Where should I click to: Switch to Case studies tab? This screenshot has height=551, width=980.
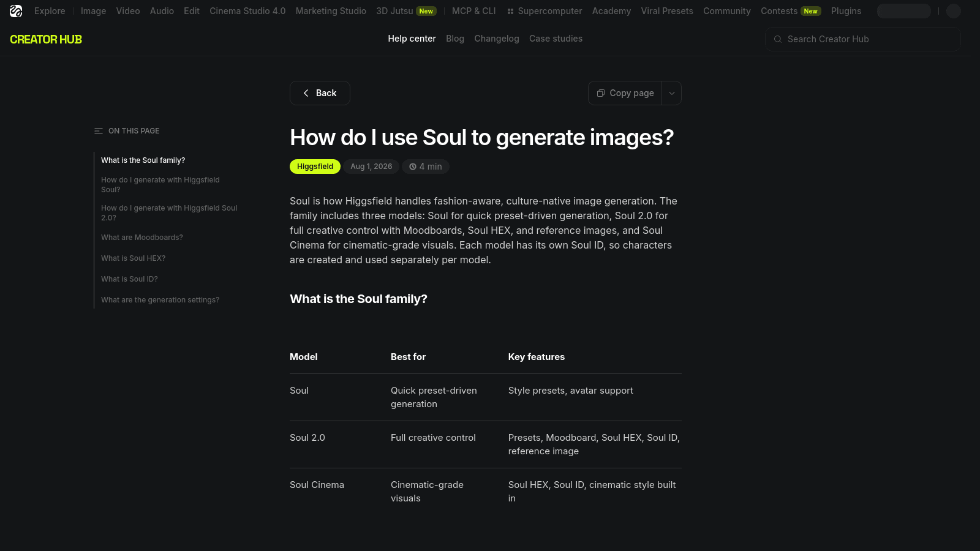tap(556, 39)
